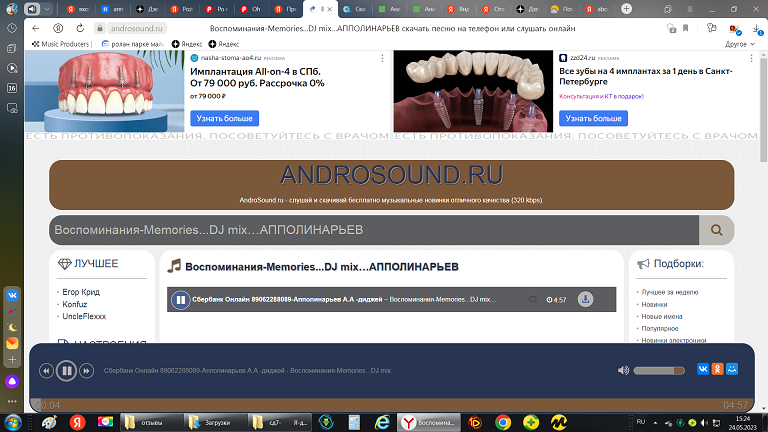Close the active androsound tab
The image size is (768, 432).
pos(330,9)
